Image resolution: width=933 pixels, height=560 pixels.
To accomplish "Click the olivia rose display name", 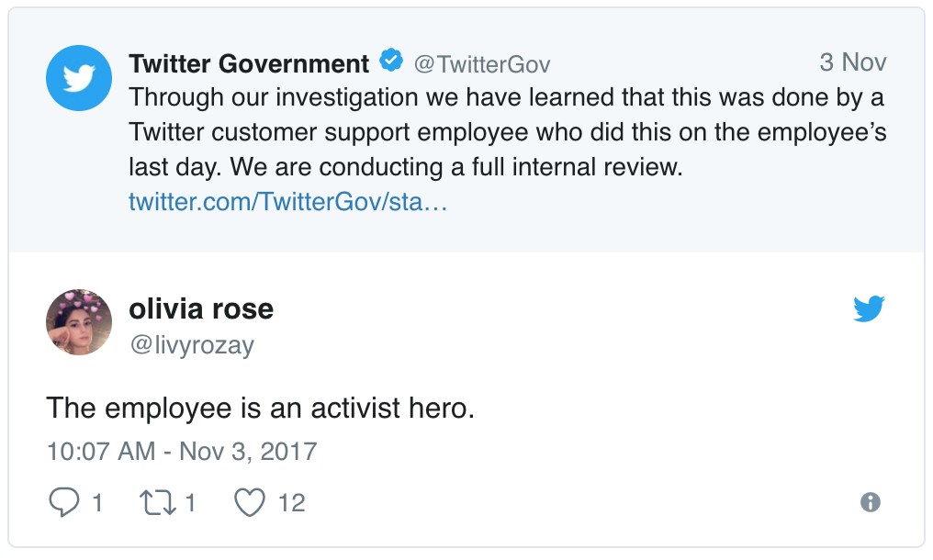I will 201,308.
